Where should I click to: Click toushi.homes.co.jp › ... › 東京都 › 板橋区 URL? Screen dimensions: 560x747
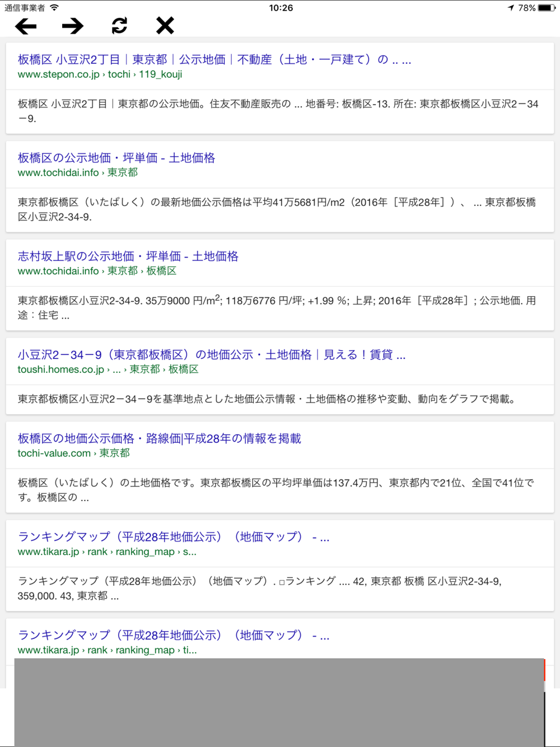(x=108, y=369)
